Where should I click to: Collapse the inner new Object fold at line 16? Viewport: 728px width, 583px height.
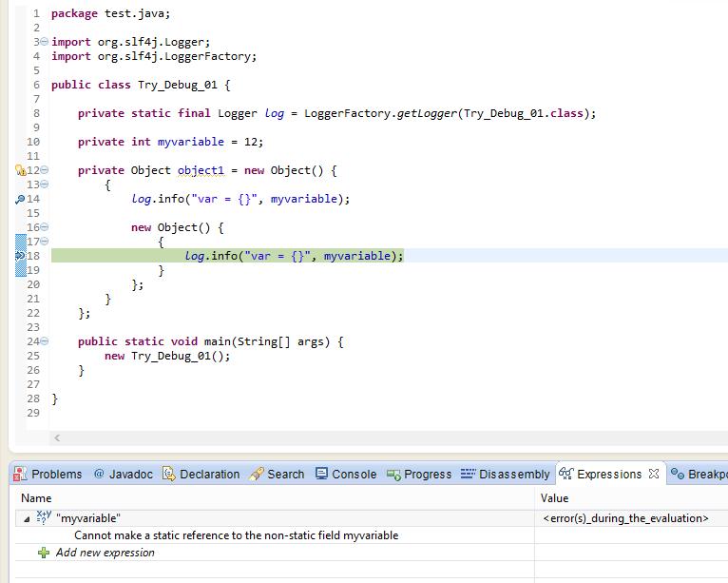[x=44, y=227]
